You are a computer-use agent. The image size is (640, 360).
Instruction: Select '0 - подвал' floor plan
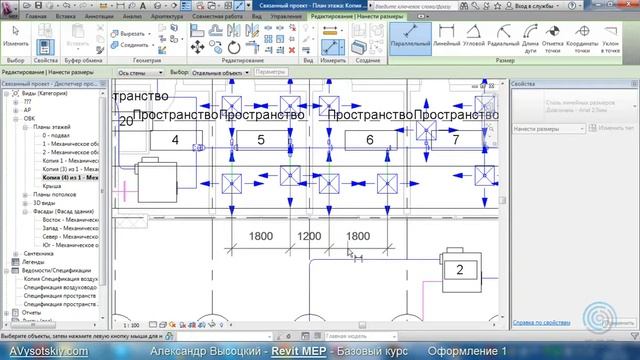point(56,136)
